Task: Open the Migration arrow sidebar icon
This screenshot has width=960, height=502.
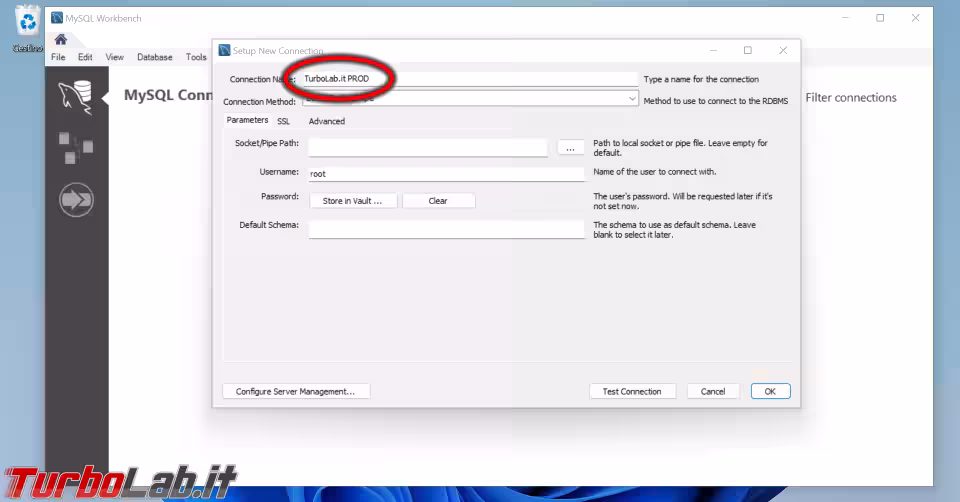Action: 76,200
